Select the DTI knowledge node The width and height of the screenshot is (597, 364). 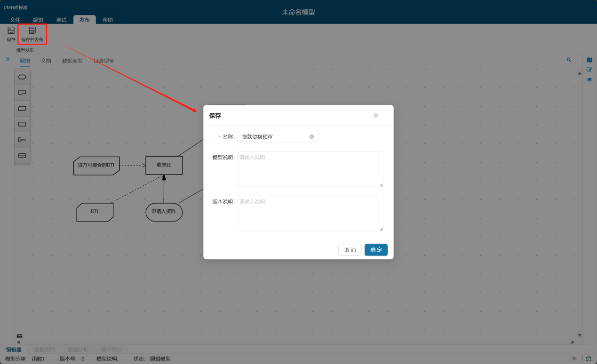point(95,212)
